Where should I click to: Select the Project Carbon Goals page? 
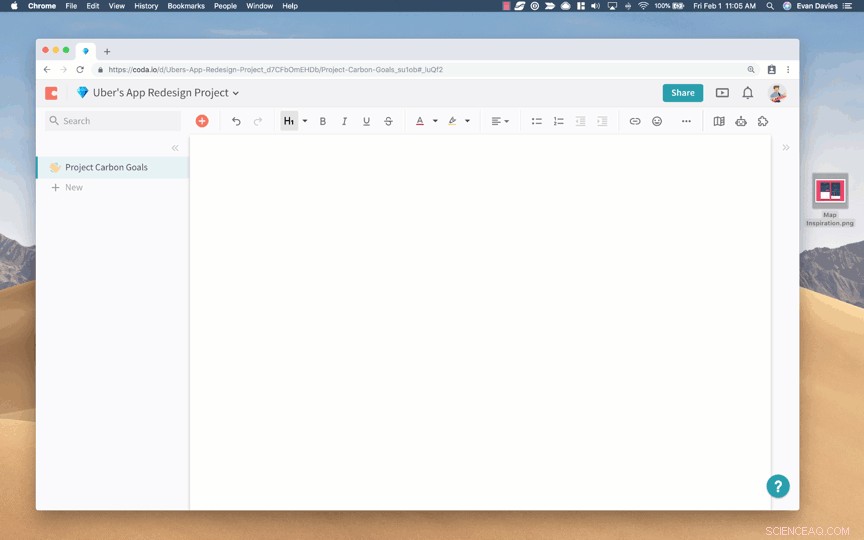pyautogui.click(x=112, y=167)
